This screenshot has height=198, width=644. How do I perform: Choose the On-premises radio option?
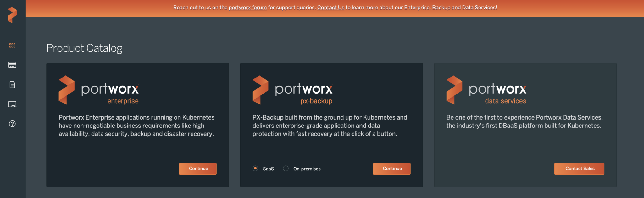click(x=286, y=169)
